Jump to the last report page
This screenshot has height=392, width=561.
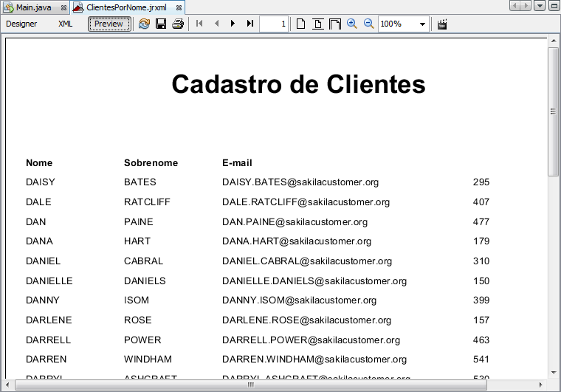click(250, 24)
